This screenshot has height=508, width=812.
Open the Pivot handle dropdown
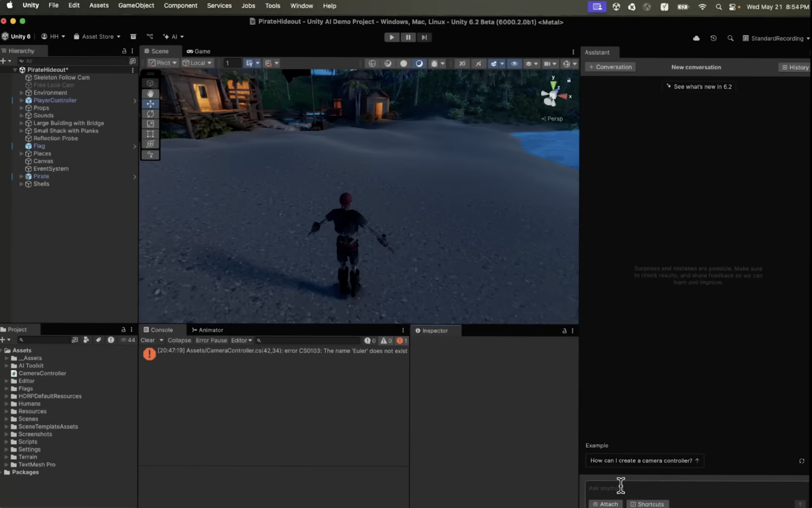(x=162, y=63)
